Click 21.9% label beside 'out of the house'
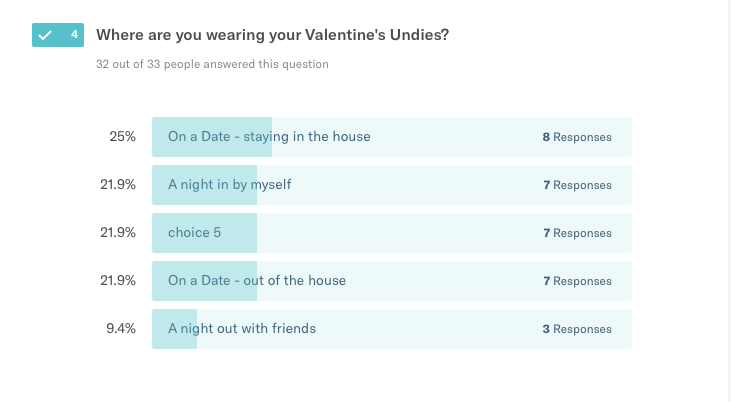This screenshot has width=731, height=402. 118,281
